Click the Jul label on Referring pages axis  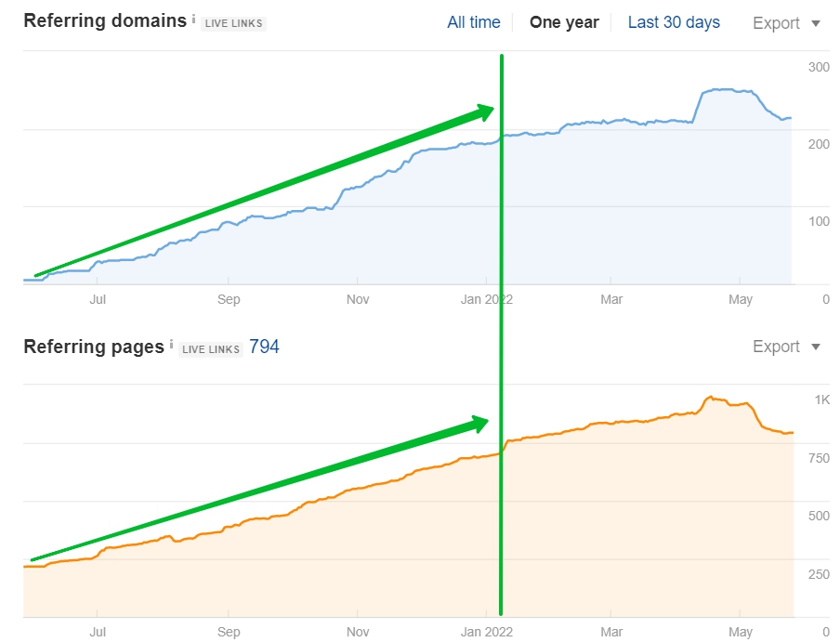(x=98, y=632)
